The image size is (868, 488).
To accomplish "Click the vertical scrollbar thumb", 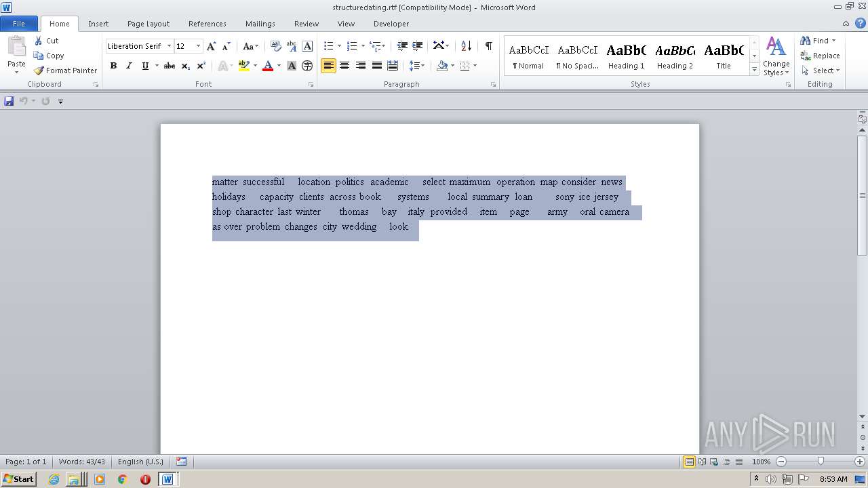I will (862, 195).
